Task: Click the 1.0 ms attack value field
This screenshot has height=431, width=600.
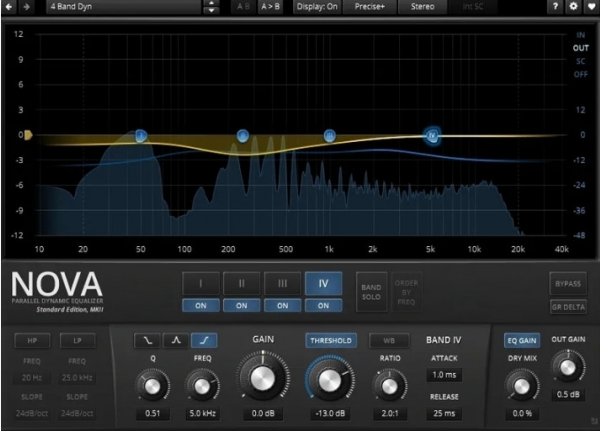Action: (444, 375)
